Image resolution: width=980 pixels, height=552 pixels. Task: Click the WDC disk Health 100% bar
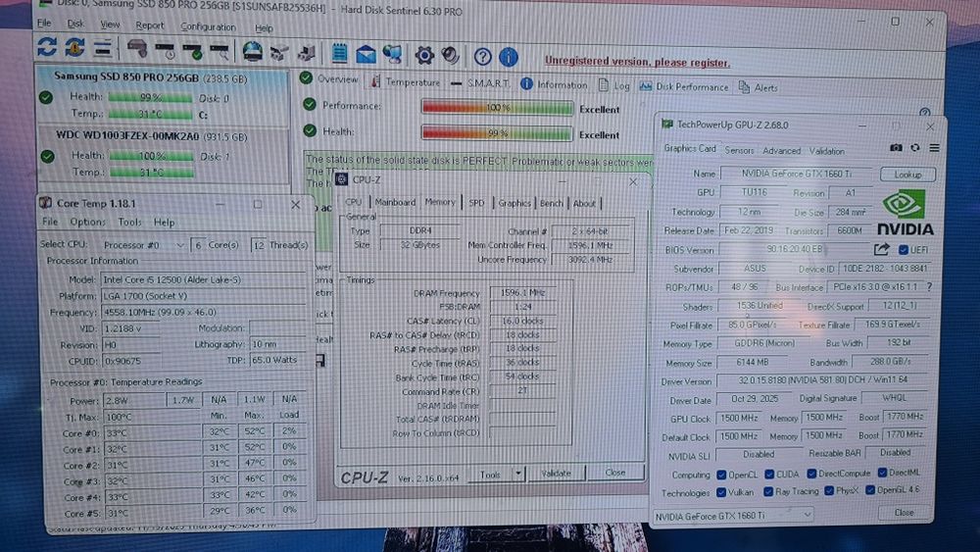[151, 156]
